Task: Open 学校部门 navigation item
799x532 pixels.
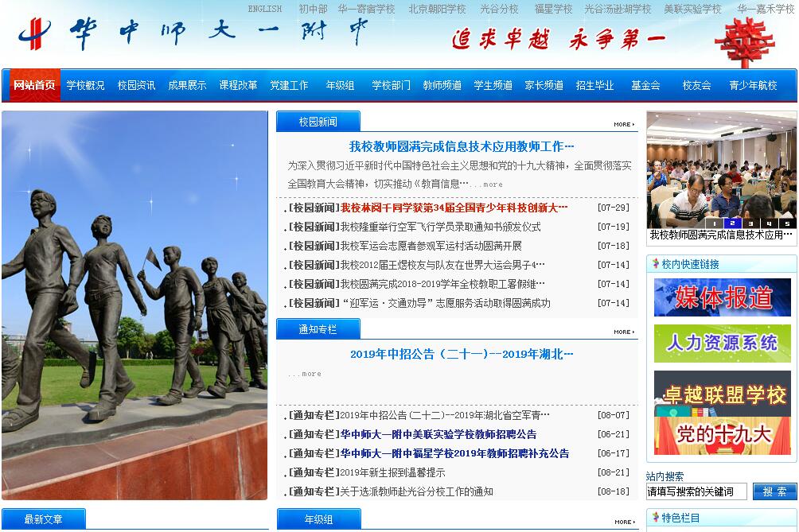Action: [392, 85]
